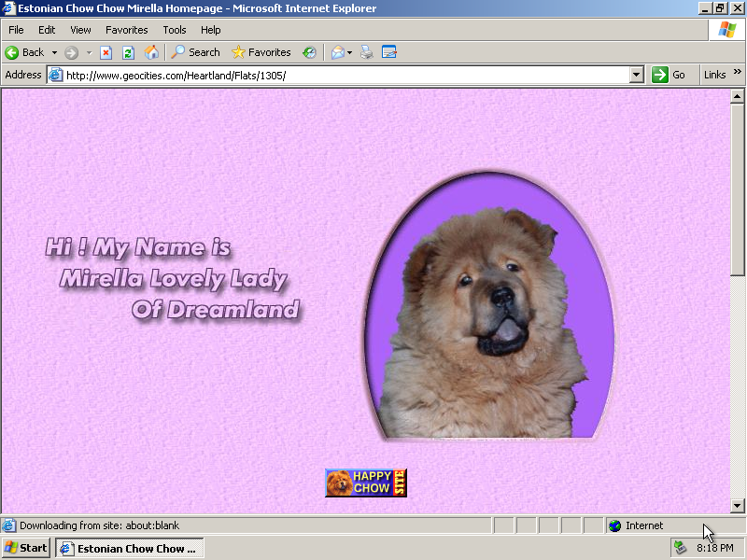Open the Favorites star button
This screenshot has height=560, width=747.
pyautogui.click(x=261, y=52)
